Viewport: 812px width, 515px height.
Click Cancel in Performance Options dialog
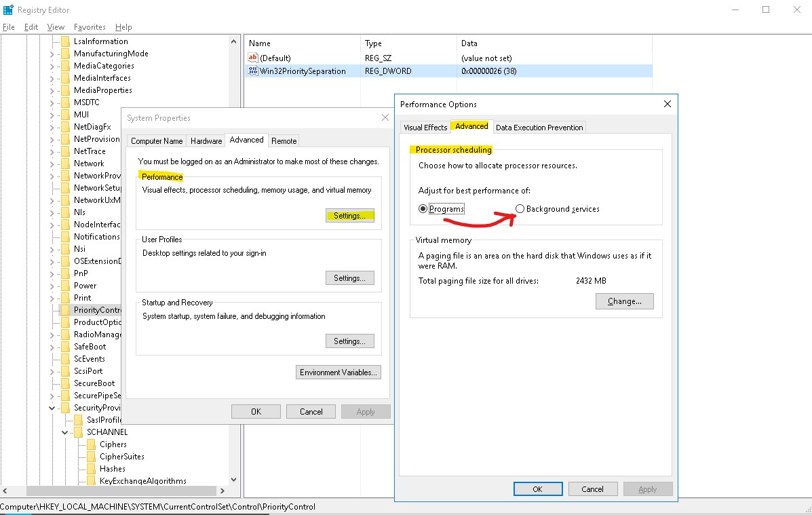[592, 489]
